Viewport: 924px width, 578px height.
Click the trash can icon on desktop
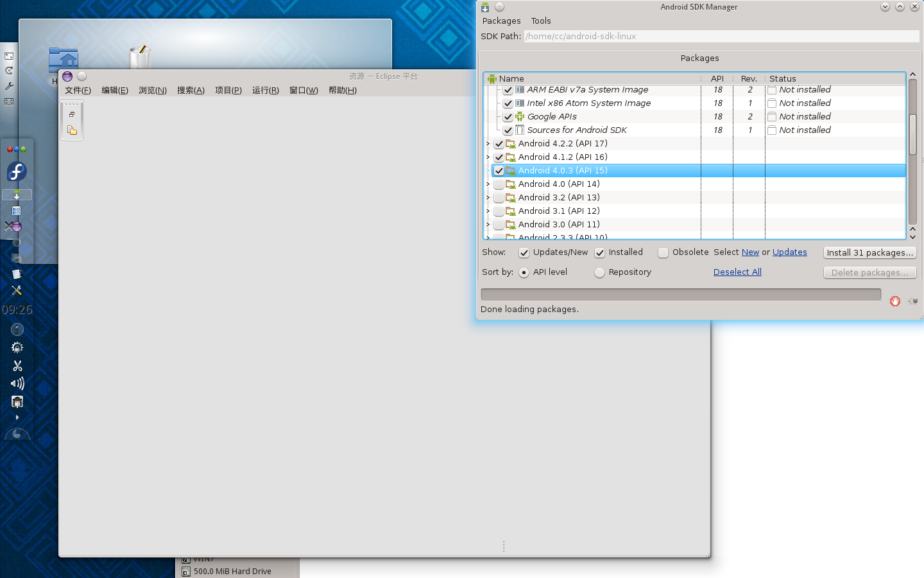point(139,57)
